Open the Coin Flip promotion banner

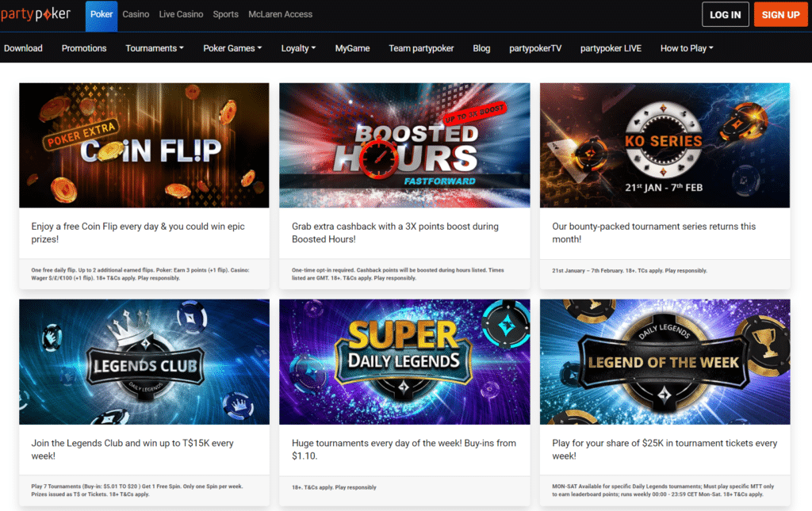(x=144, y=145)
